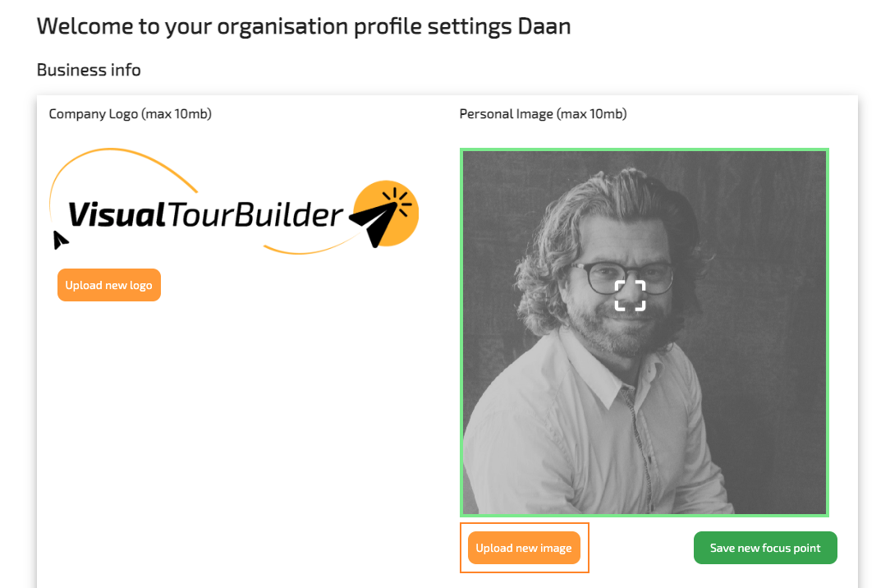Click the Business info heading
This screenshot has height=588, width=890.
(x=89, y=70)
